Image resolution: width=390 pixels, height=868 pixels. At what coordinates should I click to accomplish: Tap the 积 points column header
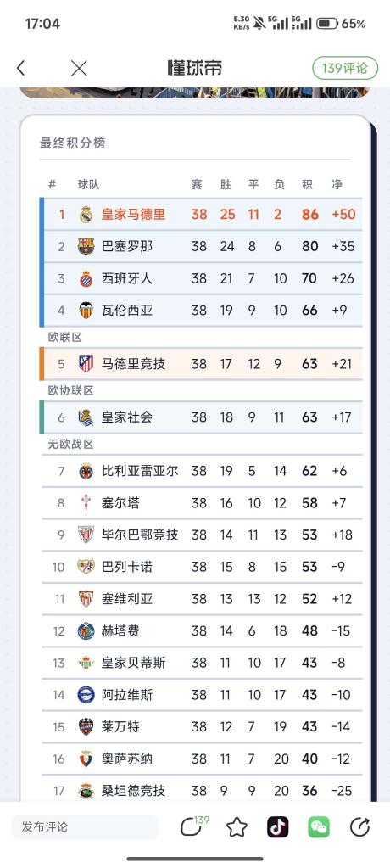[x=308, y=184]
